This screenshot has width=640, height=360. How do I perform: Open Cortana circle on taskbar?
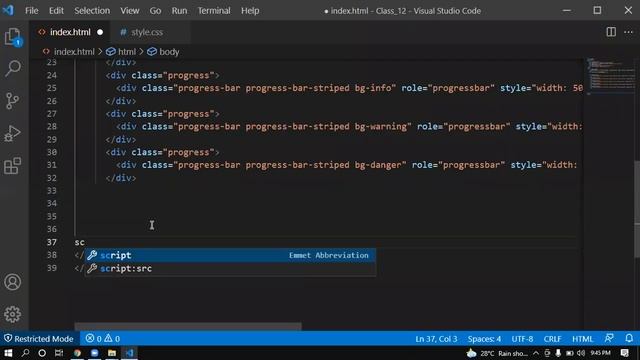click(x=42, y=353)
